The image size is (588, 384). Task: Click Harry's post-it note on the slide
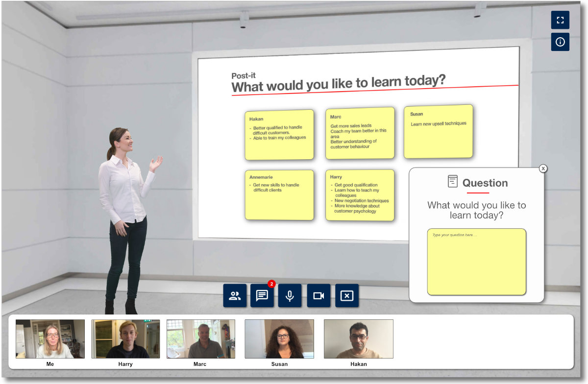pyautogui.click(x=360, y=195)
